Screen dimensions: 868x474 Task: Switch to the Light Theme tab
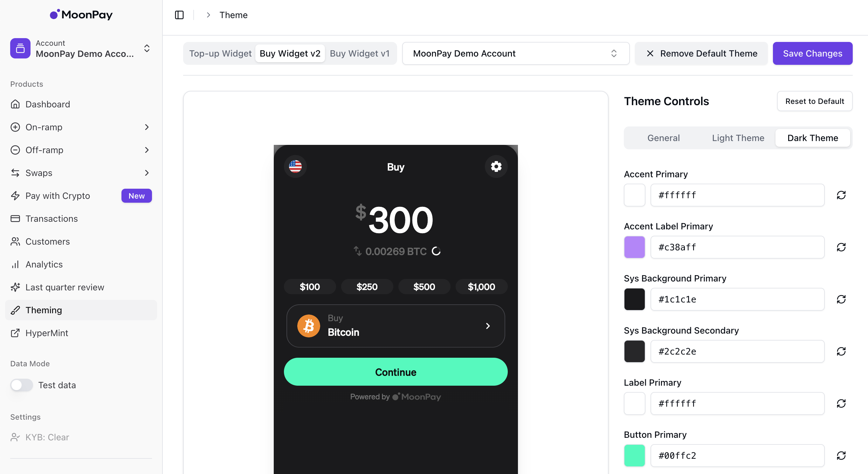738,138
